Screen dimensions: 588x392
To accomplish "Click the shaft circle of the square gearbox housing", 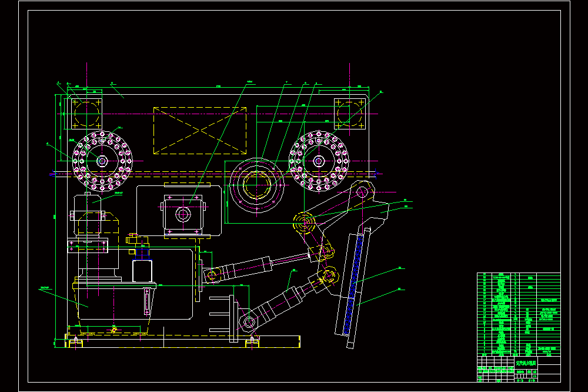I will click(183, 215).
